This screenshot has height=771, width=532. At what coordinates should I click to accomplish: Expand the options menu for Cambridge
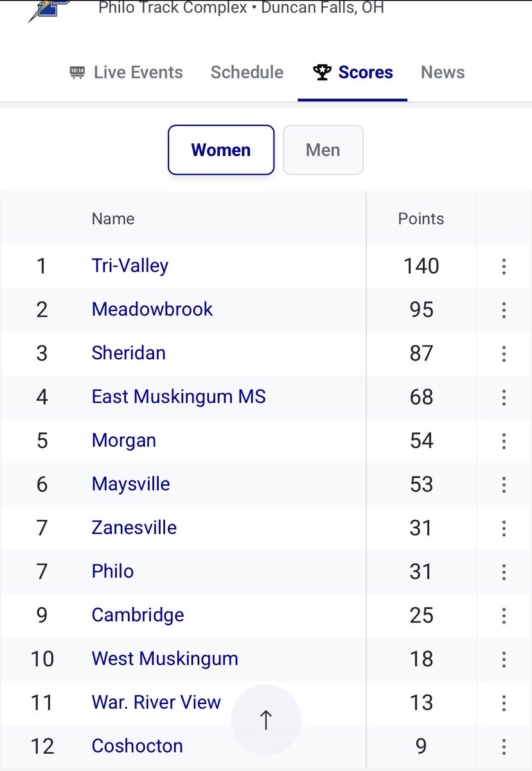(x=504, y=616)
